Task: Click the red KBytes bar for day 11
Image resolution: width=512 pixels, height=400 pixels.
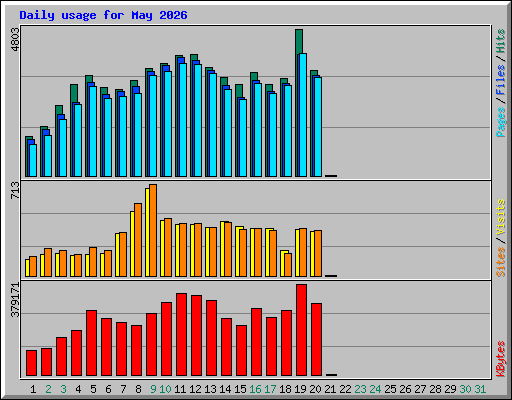Action: click(181, 335)
